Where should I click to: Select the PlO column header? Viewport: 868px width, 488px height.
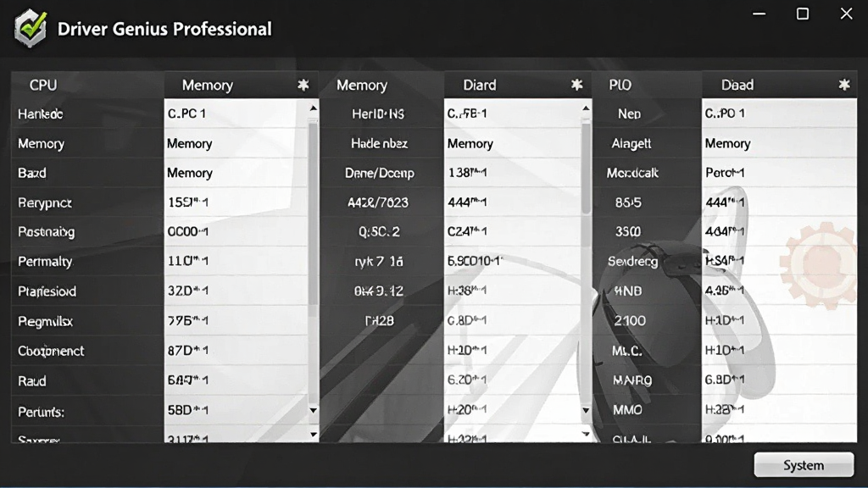click(x=620, y=85)
